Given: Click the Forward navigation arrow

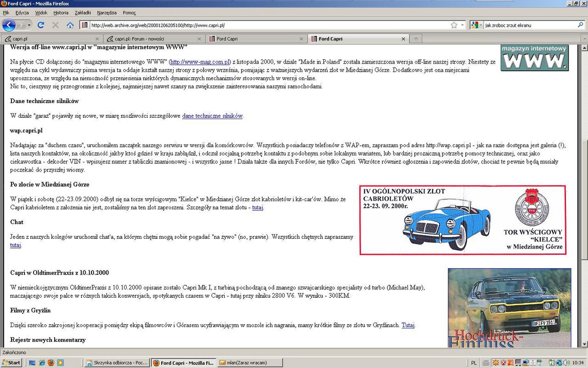Looking at the screenshot, I should tap(21, 25).
